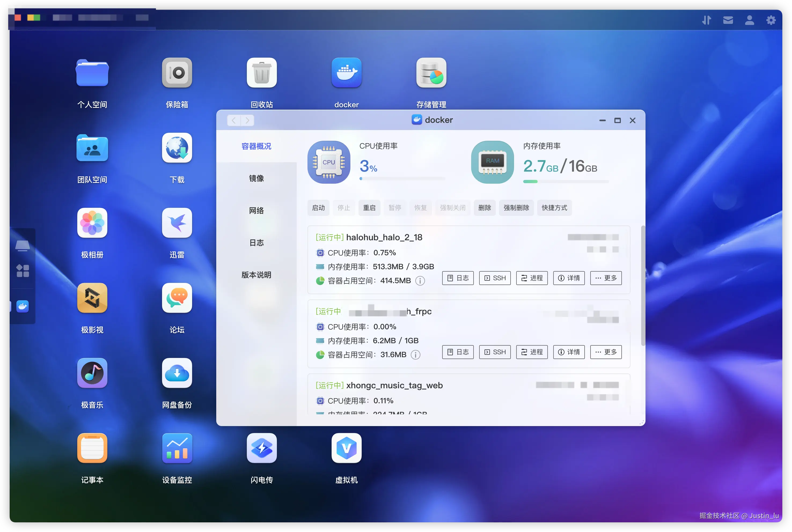The width and height of the screenshot is (792, 532).
Task: Open the 存储管理 storage manager icon
Action: [431, 73]
